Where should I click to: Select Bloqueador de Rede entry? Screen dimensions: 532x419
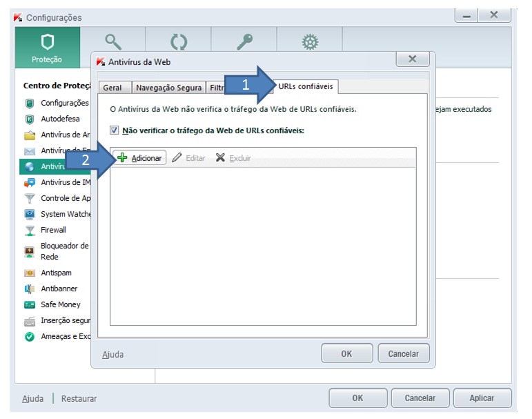click(x=65, y=251)
